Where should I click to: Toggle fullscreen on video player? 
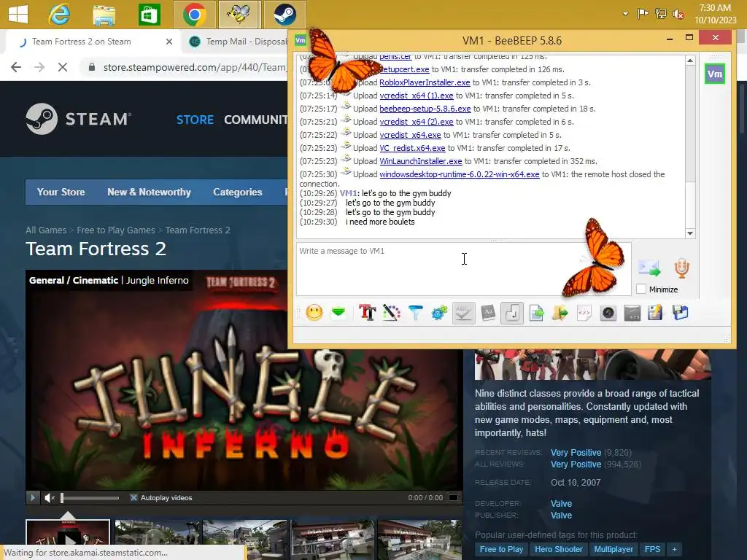454,497
